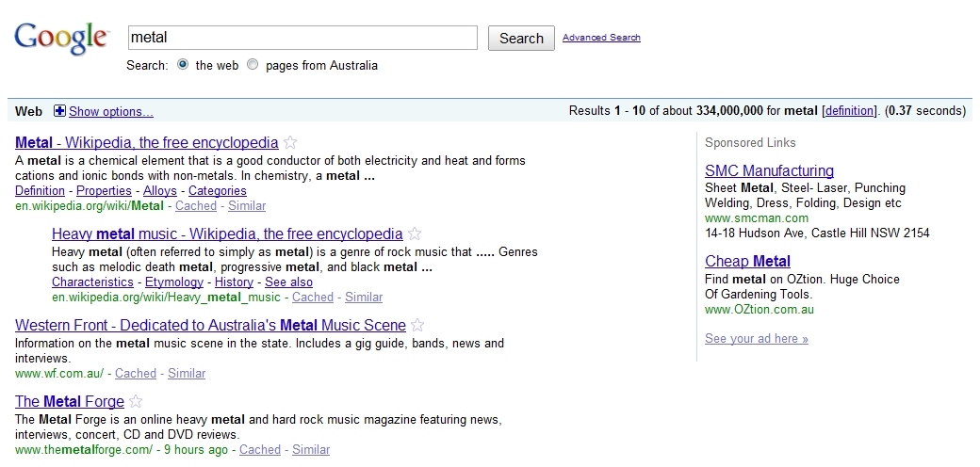
Task: Go to Alloys sitelink under Metal
Action: (159, 191)
